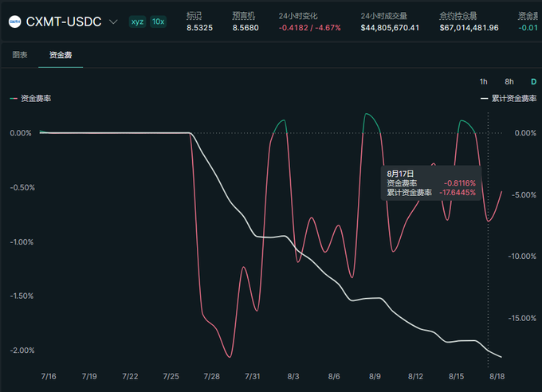This screenshot has width=542, height=392.
Task: Click the xyz tag badge
Action: coord(137,22)
